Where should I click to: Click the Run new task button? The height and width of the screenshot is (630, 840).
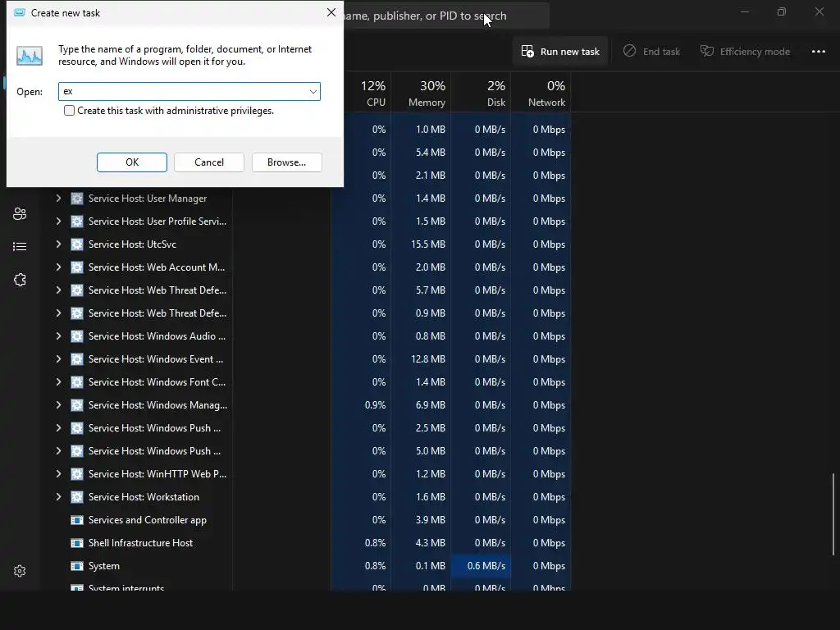(560, 52)
